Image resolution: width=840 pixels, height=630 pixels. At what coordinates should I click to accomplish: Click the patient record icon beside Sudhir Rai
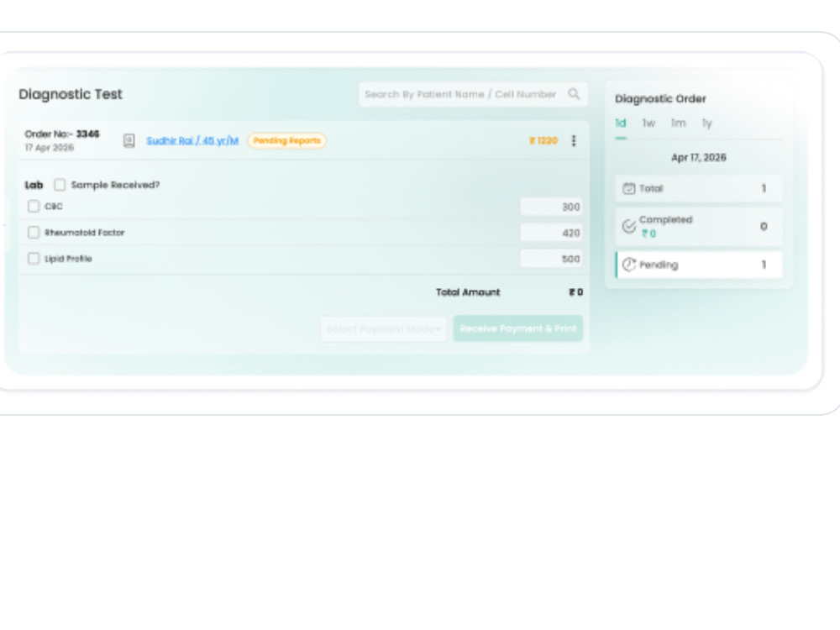click(x=129, y=141)
